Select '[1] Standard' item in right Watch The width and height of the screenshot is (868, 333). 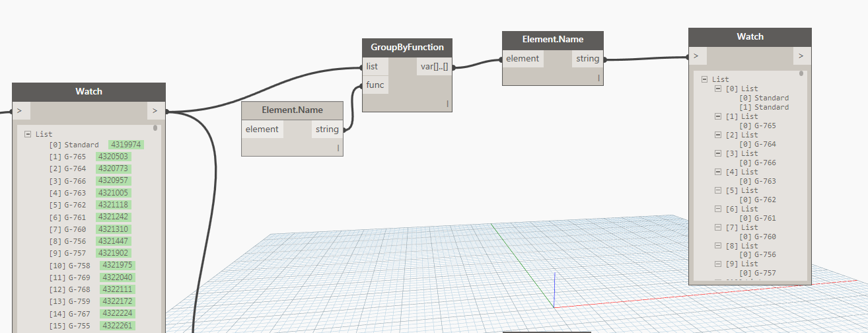(x=764, y=107)
